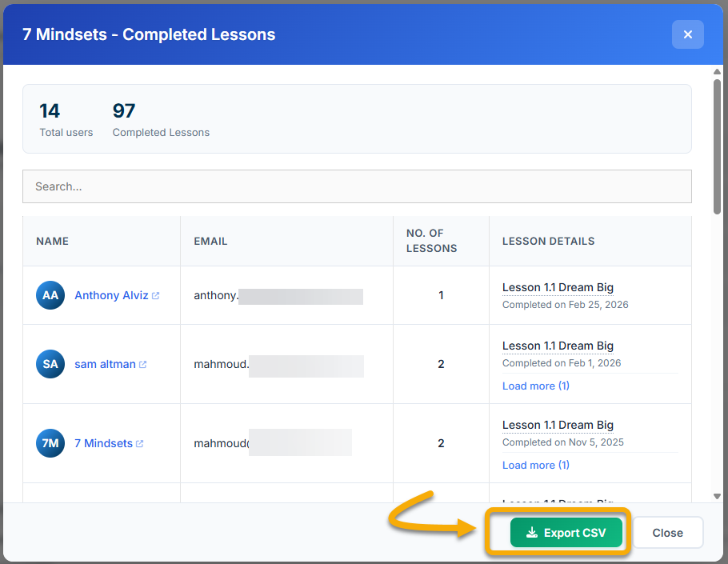The height and width of the screenshot is (564, 728).
Task: Click Lesson 1.1 Dream Big in sam altman's row
Action: (558, 346)
